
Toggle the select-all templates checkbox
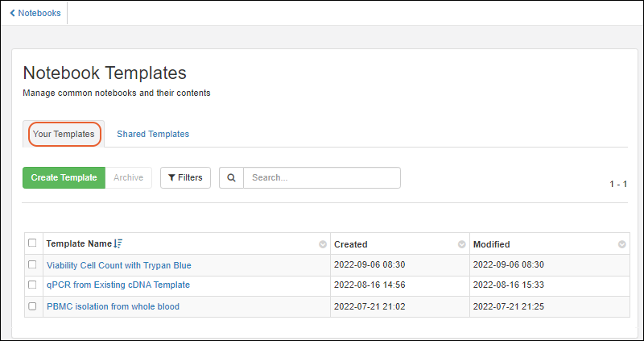coord(32,243)
